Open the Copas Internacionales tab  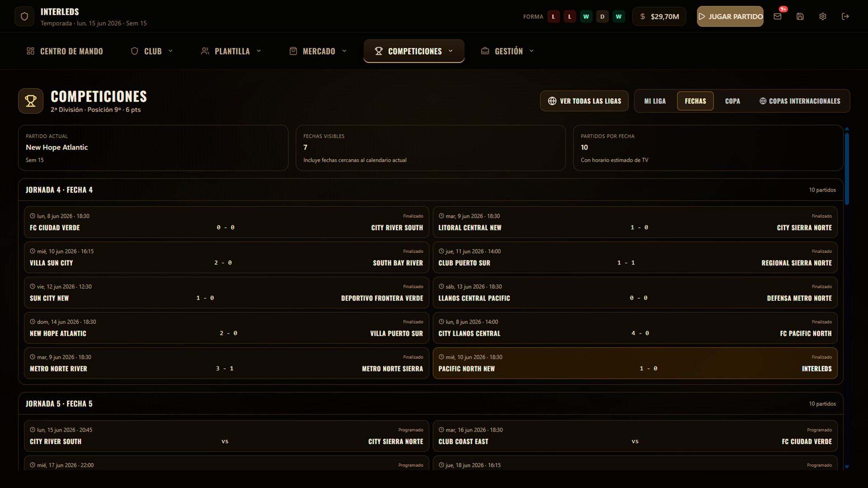coord(800,101)
